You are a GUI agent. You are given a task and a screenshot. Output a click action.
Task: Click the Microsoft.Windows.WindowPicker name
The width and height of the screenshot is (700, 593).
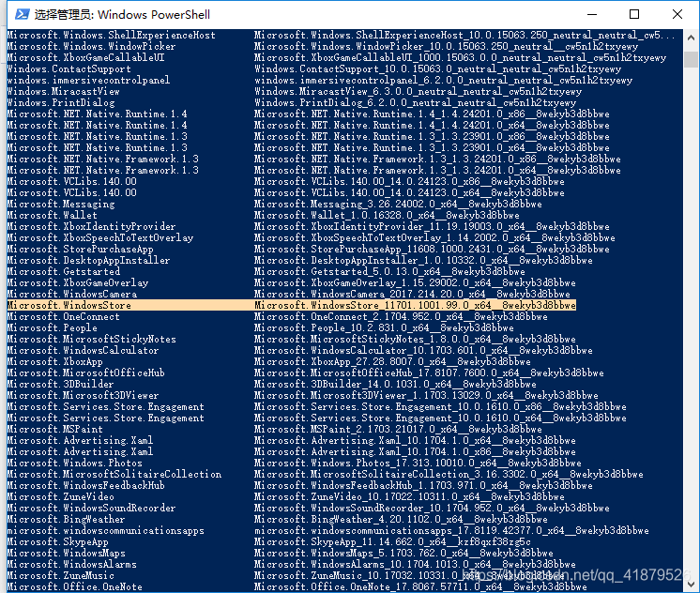point(92,46)
